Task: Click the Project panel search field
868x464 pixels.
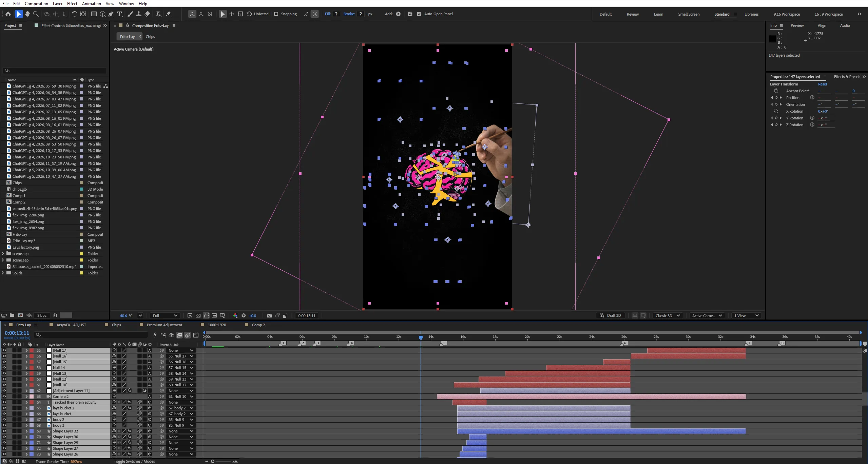Action: [x=55, y=71]
